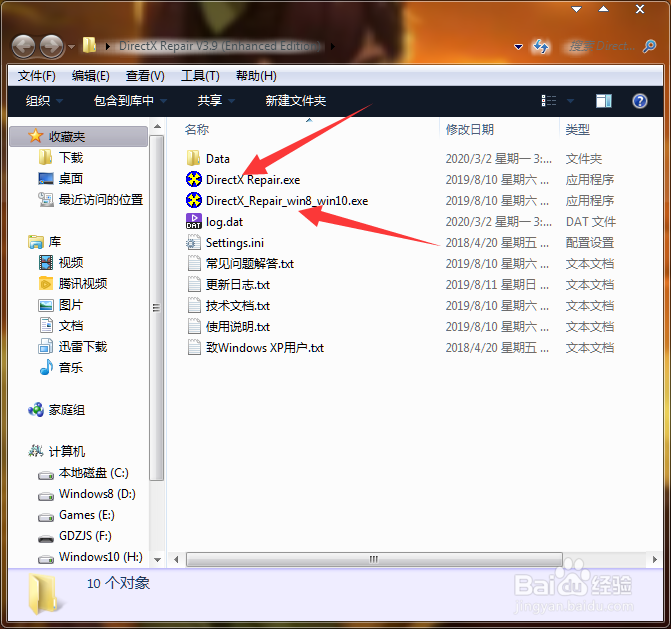Open 图片 library
Viewport: 671px width, 629px height.
pyautogui.click(x=71, y=305)
